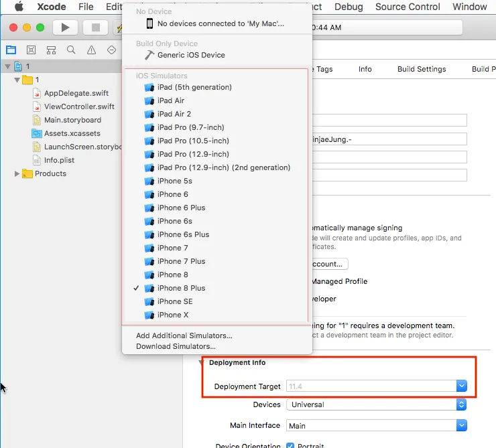Click the yellow folder icon of group 1
This screenshot has width=496, height=448.
[x=27, y=80]
